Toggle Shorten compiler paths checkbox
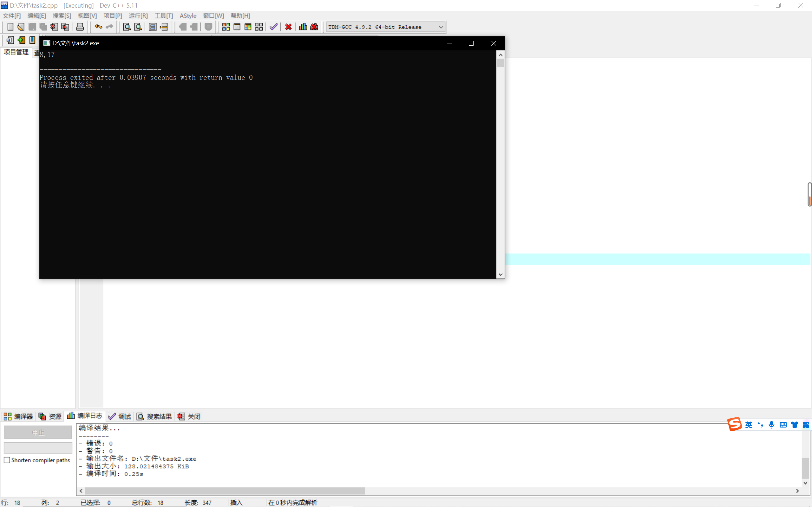 click(x=7, y=460)
